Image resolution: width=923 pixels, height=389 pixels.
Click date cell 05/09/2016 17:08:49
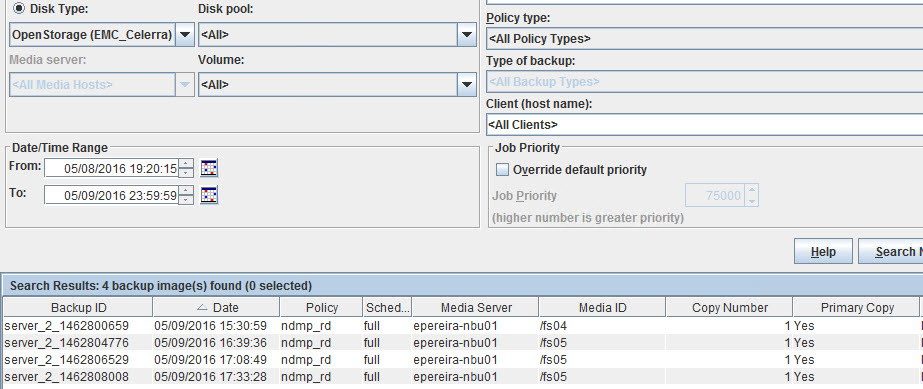pyautogui.click(x=216, y=360)
